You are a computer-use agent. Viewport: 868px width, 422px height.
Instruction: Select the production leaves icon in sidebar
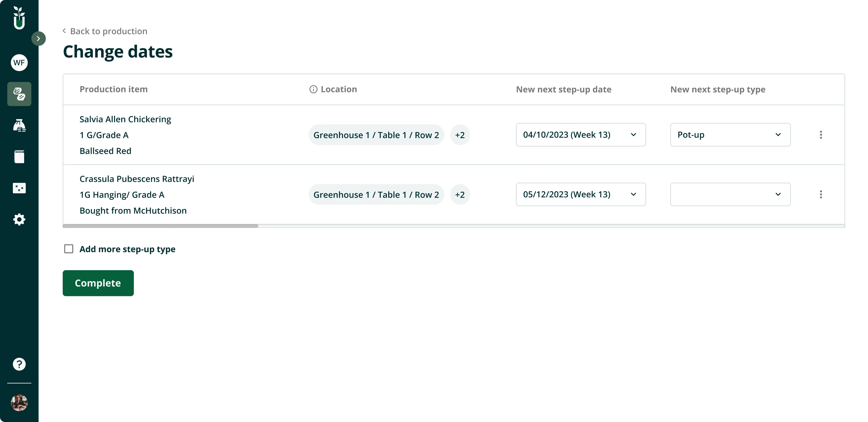click(19, 94)
